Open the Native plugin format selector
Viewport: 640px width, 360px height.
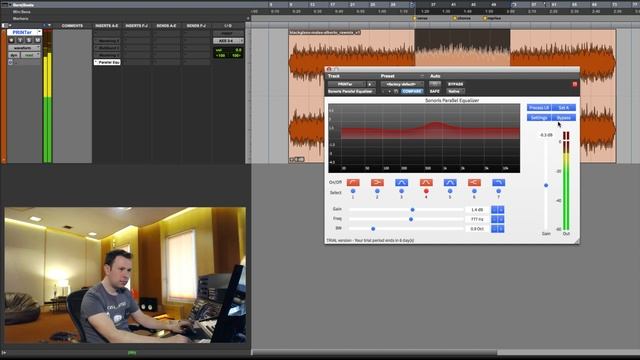456,91
